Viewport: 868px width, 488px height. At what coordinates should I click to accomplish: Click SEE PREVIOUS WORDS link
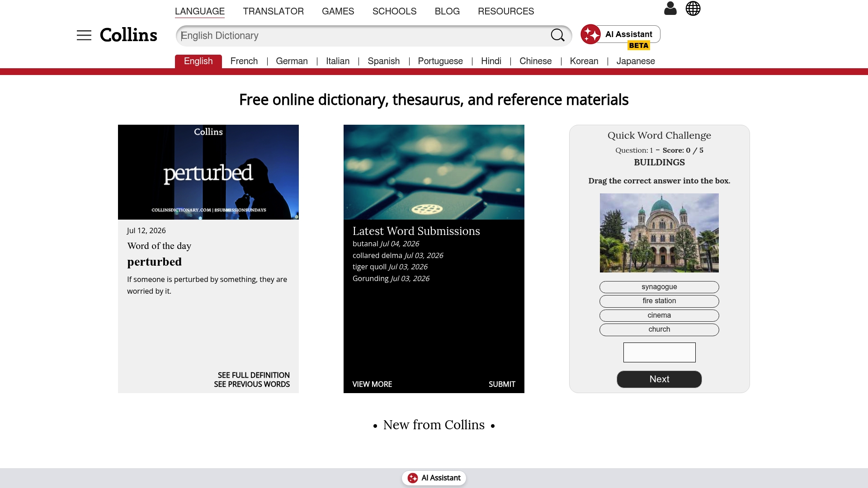click(x=252, y=384)
